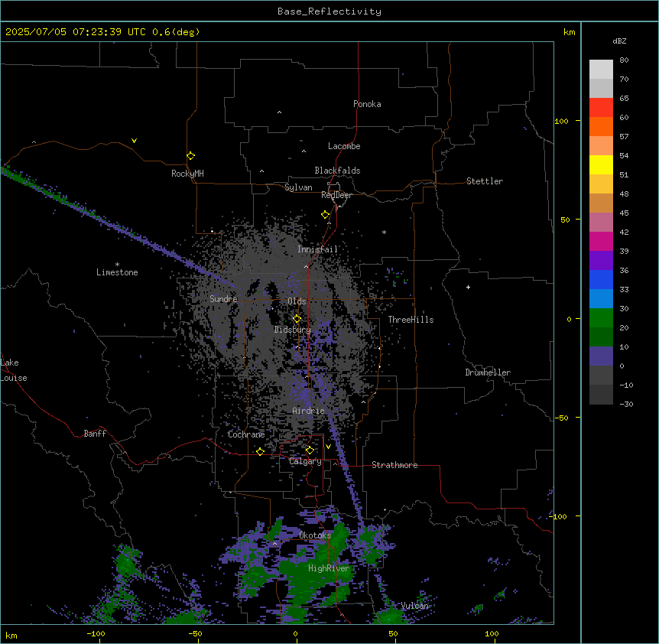This screenshot has height=644, width=659.
Task: Click the Innisfail city label
Action: point(318,249)
